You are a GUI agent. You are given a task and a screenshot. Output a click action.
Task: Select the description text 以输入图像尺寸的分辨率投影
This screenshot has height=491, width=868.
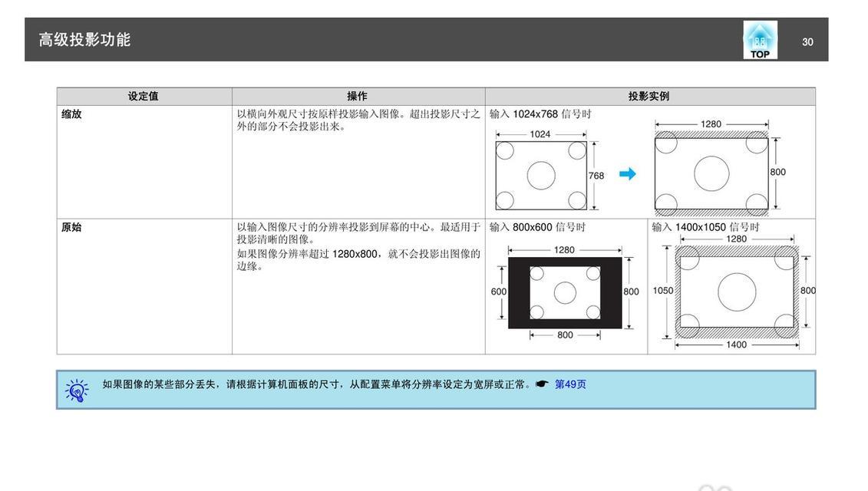(x=358, y=233)
